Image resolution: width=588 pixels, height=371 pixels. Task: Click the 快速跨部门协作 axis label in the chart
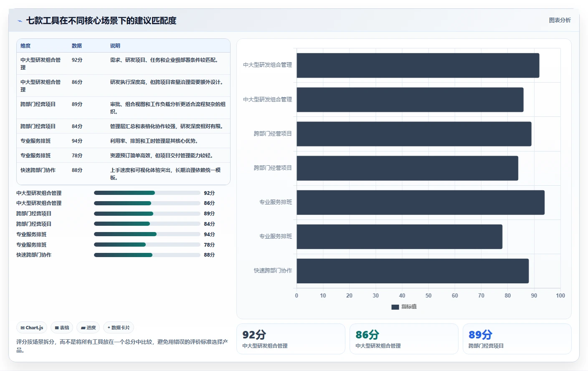pyautogui.click(x=273, y=270)
